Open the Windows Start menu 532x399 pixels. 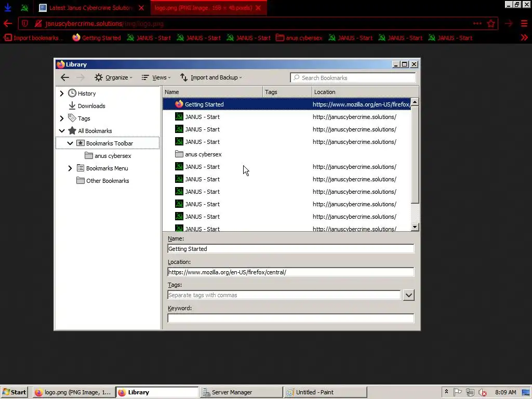[x=14, y=392]
